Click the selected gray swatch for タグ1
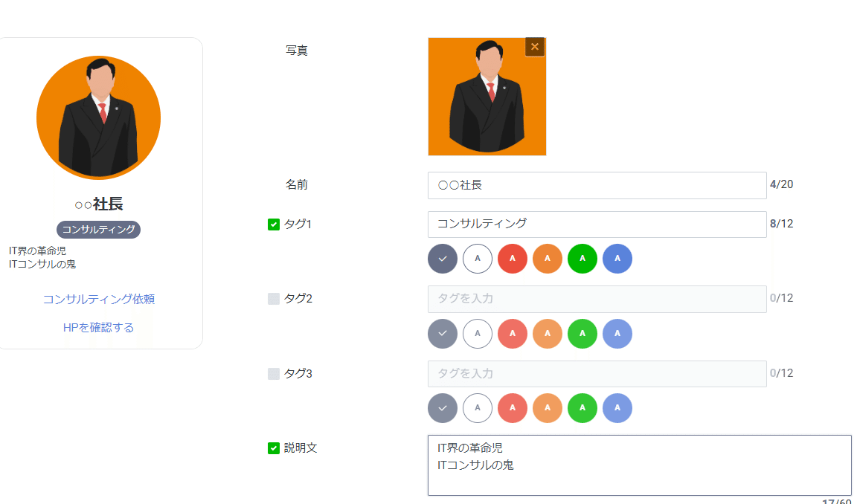 (443, 259)
